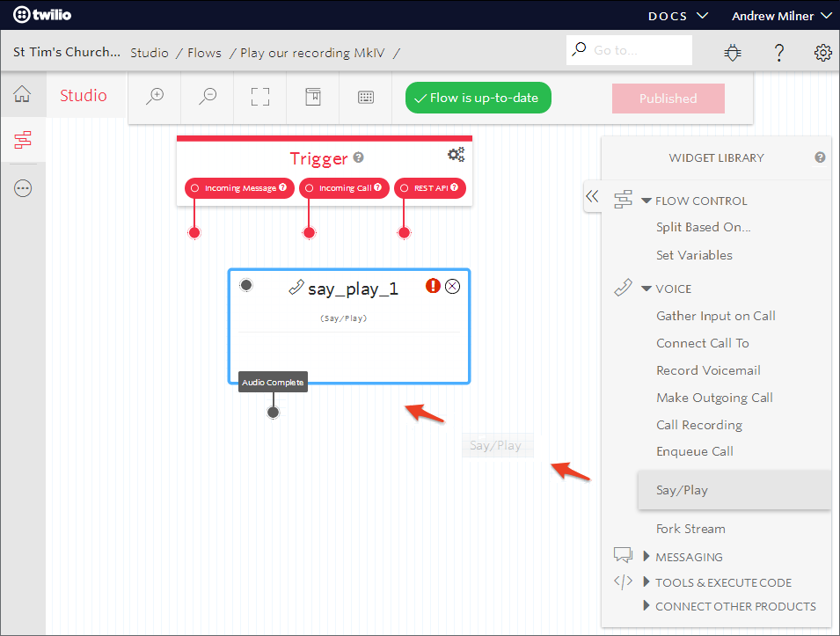
Task: Click REST API trigger pill
Action: (429, 188)
